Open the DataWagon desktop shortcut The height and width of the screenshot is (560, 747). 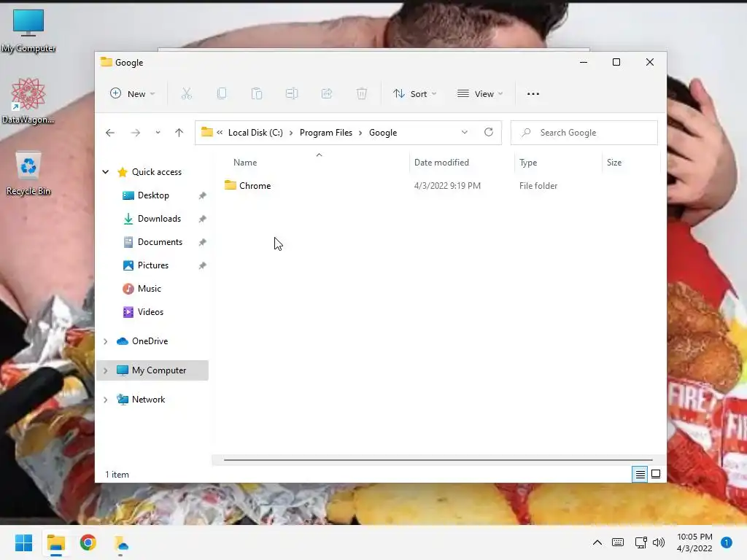[28, 101]
